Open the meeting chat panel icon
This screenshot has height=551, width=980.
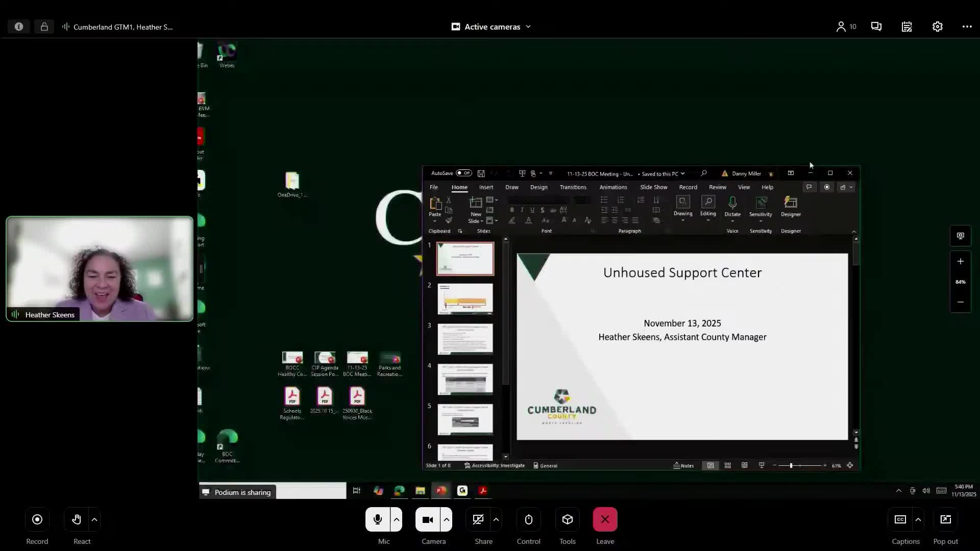876,27
